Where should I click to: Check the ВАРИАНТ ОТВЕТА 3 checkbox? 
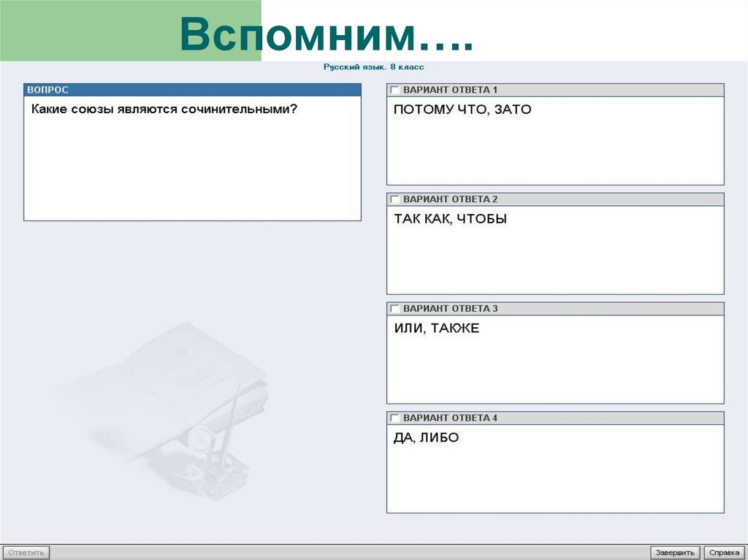click(x=394, y=308)
